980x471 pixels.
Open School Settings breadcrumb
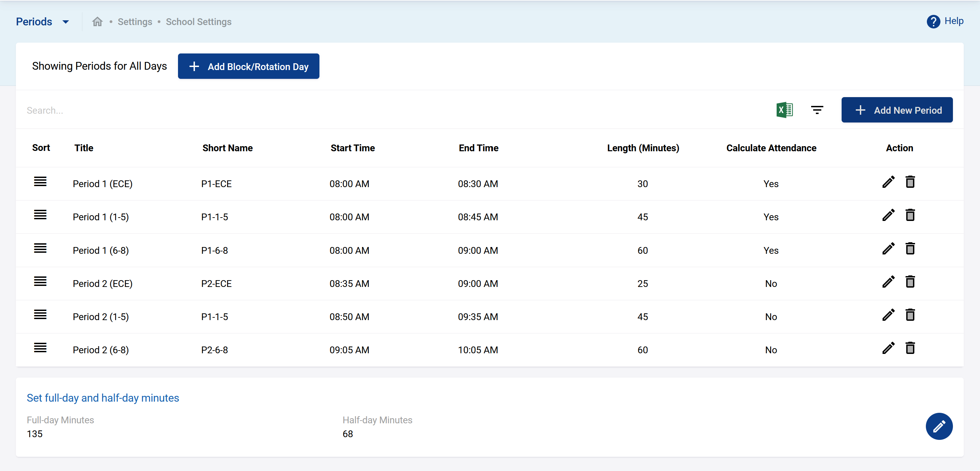pyautogui.click(x=198, y=22)
